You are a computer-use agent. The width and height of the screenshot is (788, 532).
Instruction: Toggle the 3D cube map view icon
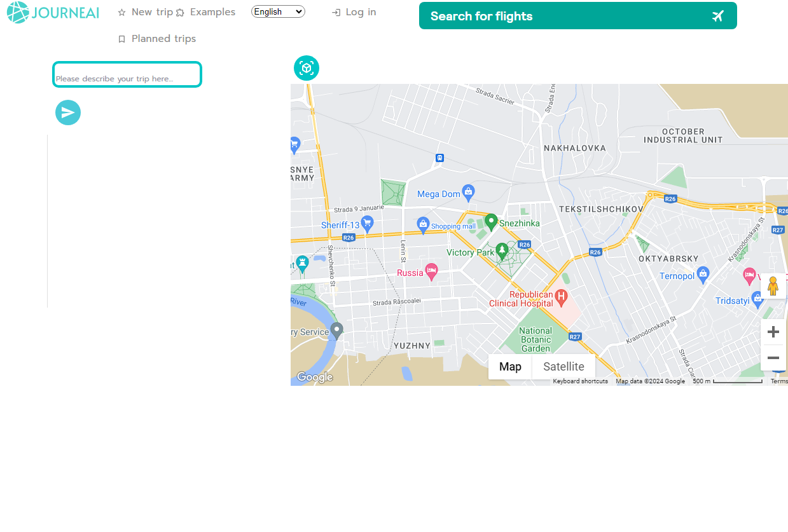click(307, 68)
